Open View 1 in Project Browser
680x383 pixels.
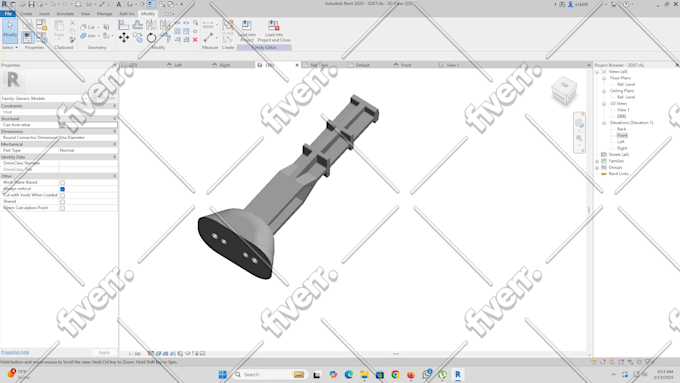623,110
